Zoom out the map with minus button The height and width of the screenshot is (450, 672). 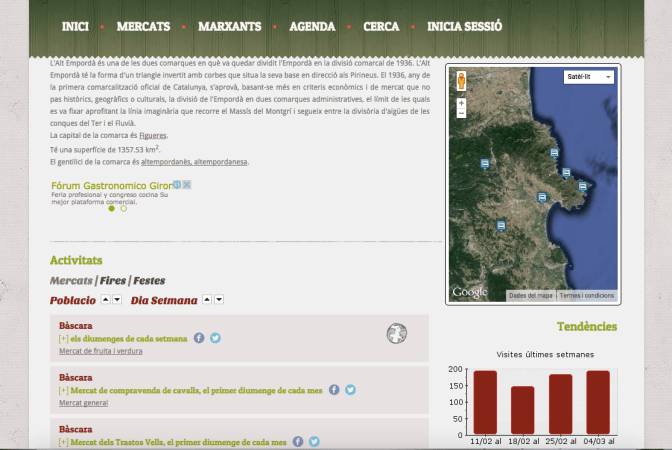pyautogui.click(x=461, y=114)
